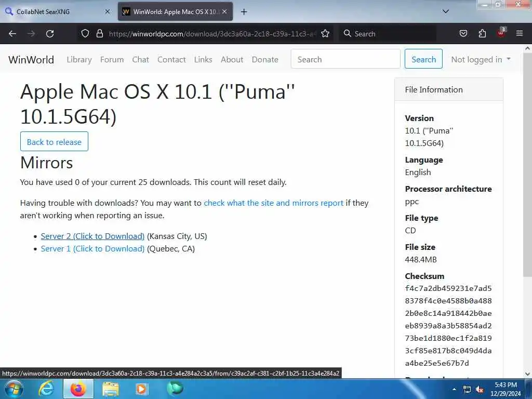Click the URL address bar
The image size is (532, 399).
point(212,34)
